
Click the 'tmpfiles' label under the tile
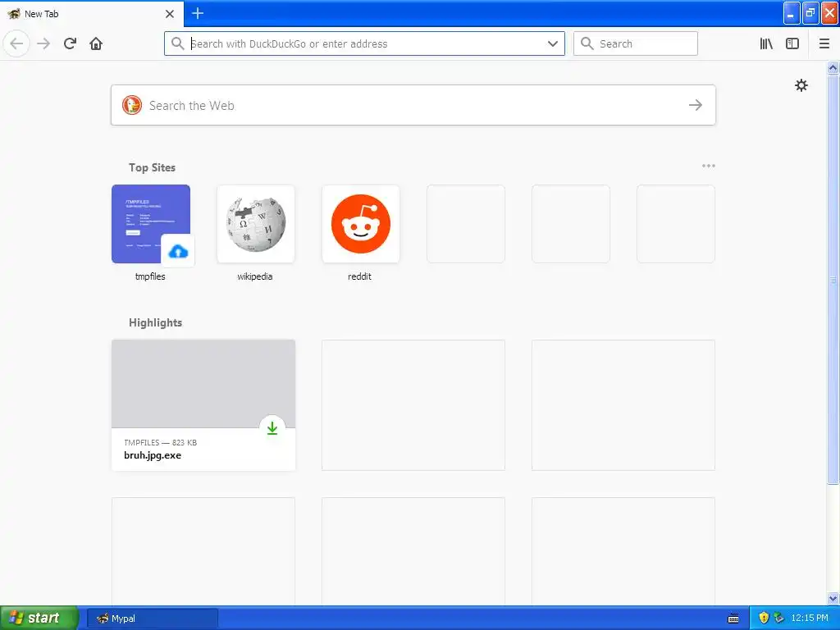150,276
